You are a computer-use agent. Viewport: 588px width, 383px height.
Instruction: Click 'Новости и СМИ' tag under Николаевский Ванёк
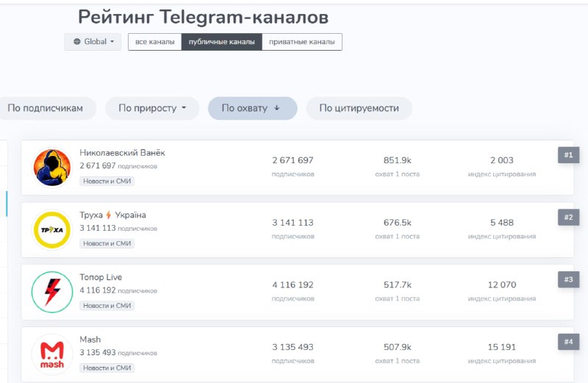click(107, 181)
